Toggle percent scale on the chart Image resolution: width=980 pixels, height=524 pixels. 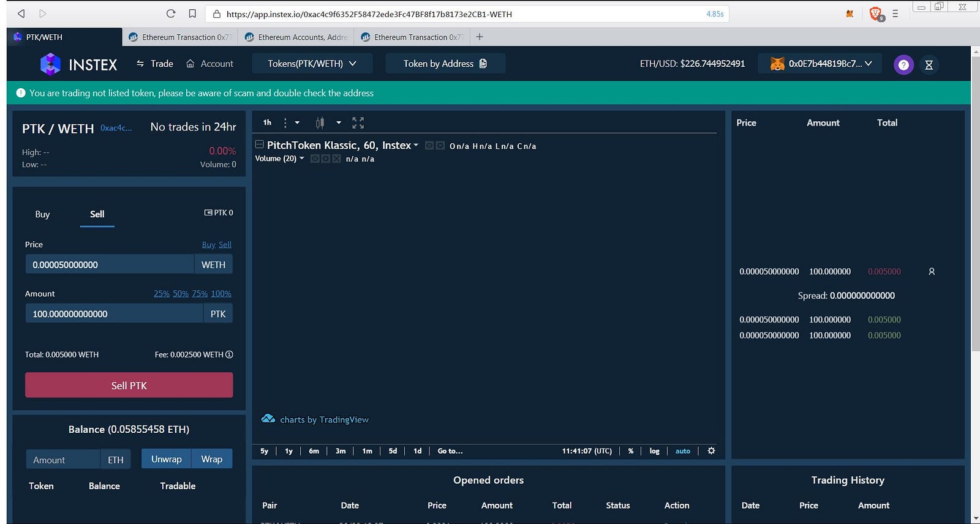[631, 451]
